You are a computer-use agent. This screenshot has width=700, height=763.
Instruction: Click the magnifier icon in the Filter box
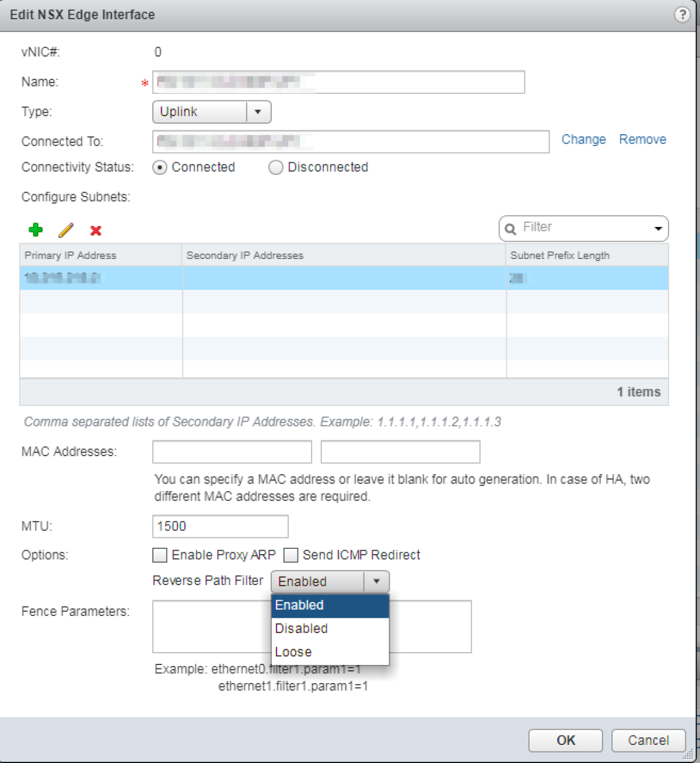[510, 228]
